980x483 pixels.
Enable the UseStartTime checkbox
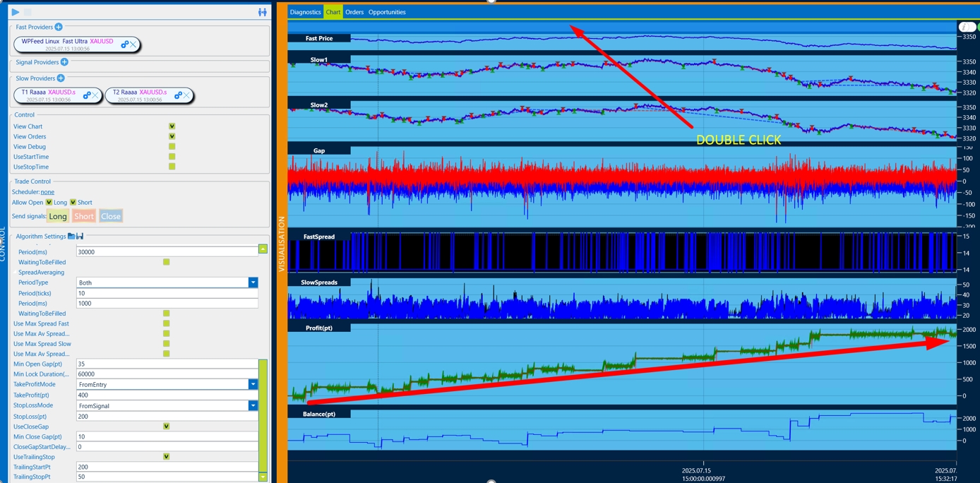[172, 157]
